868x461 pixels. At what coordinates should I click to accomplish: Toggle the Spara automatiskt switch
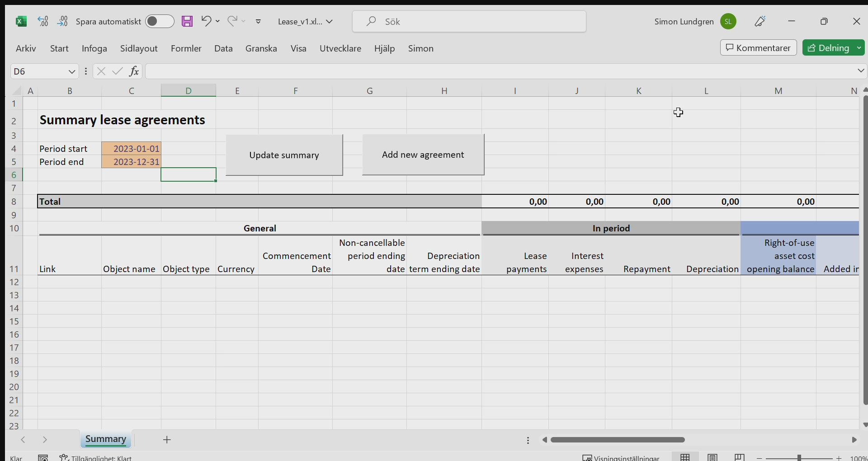[160, 21]
